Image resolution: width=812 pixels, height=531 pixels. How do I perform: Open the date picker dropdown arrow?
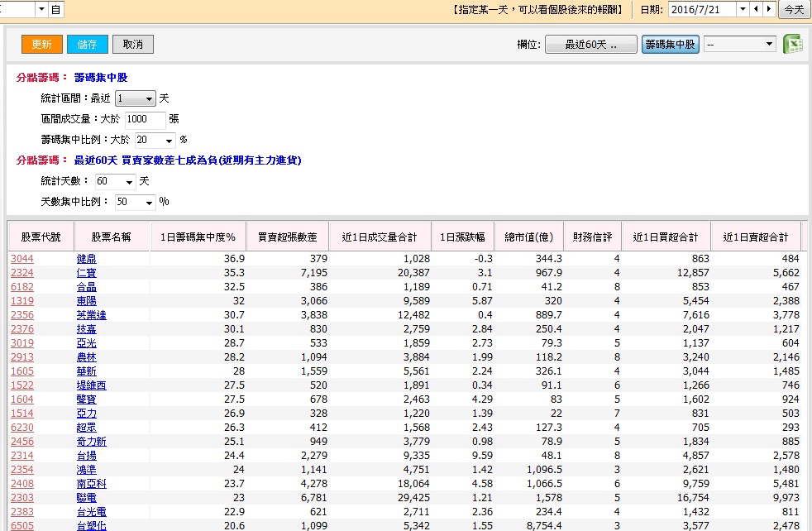click(x=742, y=9)
